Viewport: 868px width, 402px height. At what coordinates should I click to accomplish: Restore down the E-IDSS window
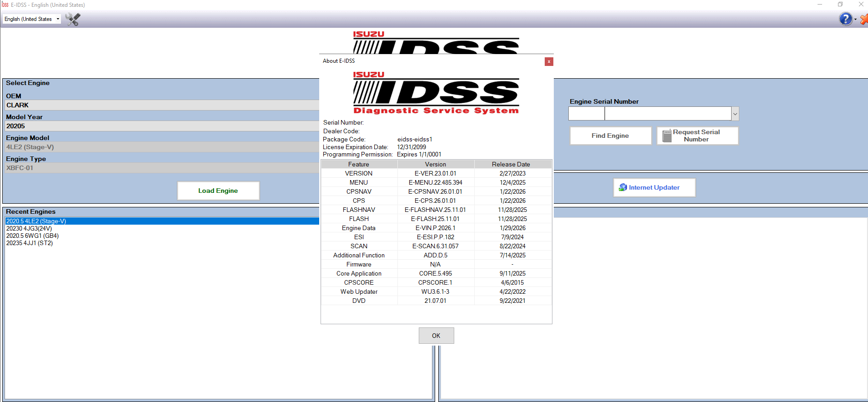pos(840,5)
